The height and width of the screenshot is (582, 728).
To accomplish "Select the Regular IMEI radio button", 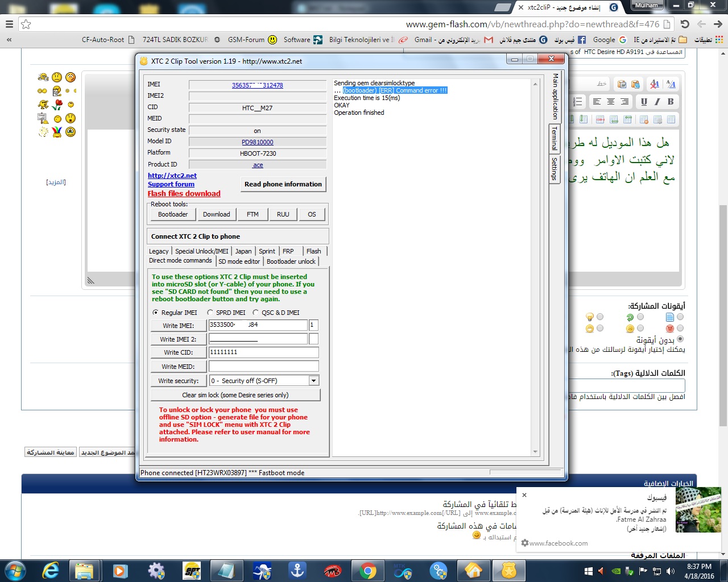I will point(156,313).
